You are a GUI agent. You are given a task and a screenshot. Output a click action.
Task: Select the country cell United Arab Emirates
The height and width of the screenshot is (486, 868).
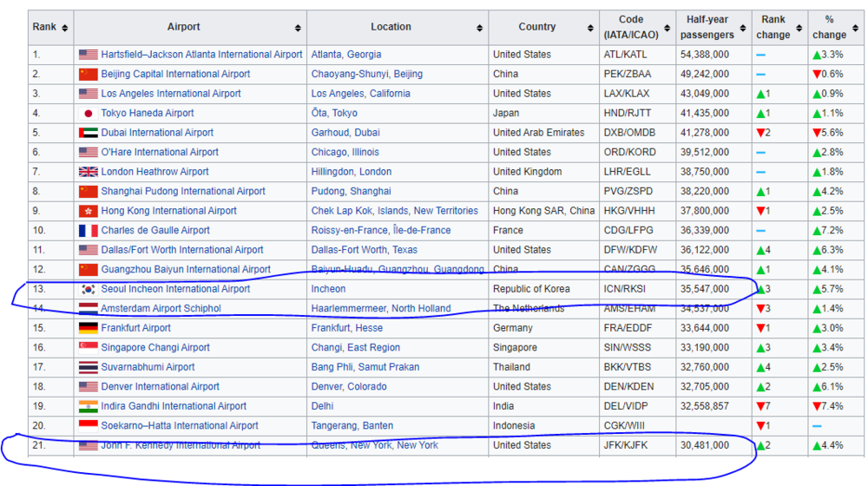(539, 133)
